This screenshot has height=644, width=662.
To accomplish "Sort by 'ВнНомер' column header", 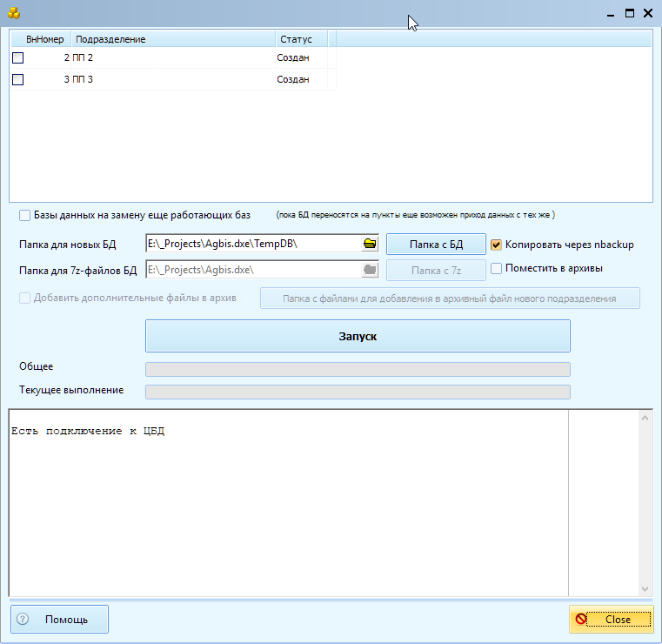I will pos(41,39).
